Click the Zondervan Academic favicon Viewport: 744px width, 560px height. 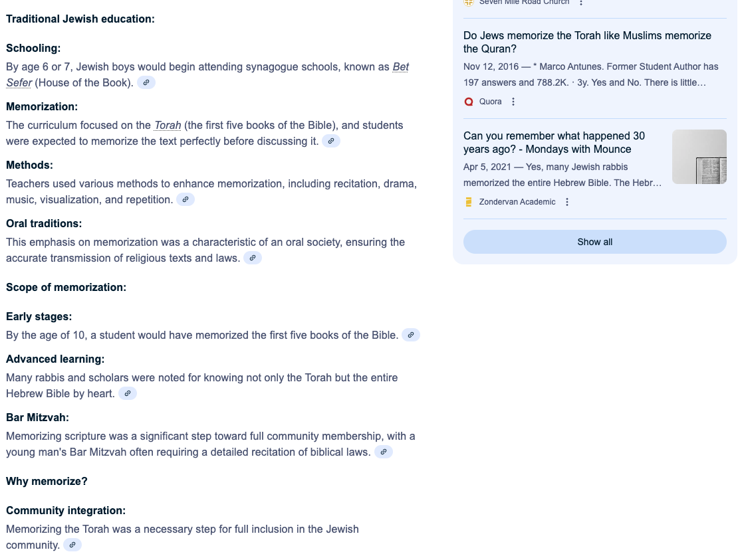pyautogui.click(x=469, y=202)
